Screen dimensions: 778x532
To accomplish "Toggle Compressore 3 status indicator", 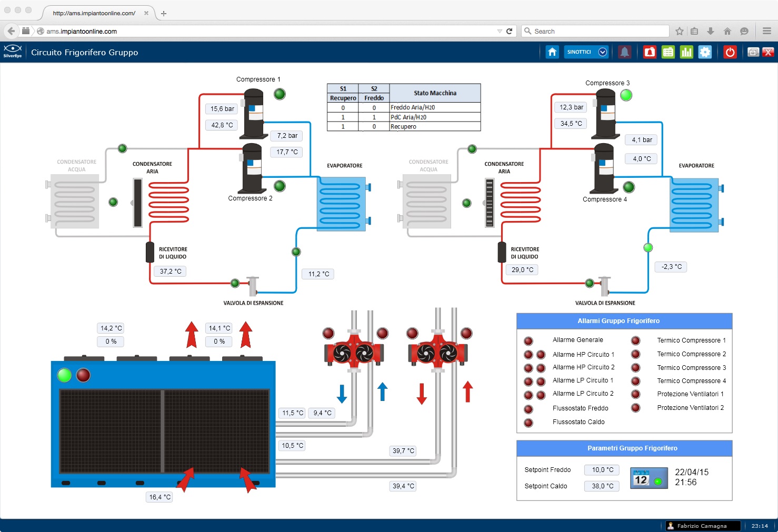I will (626, 95).
